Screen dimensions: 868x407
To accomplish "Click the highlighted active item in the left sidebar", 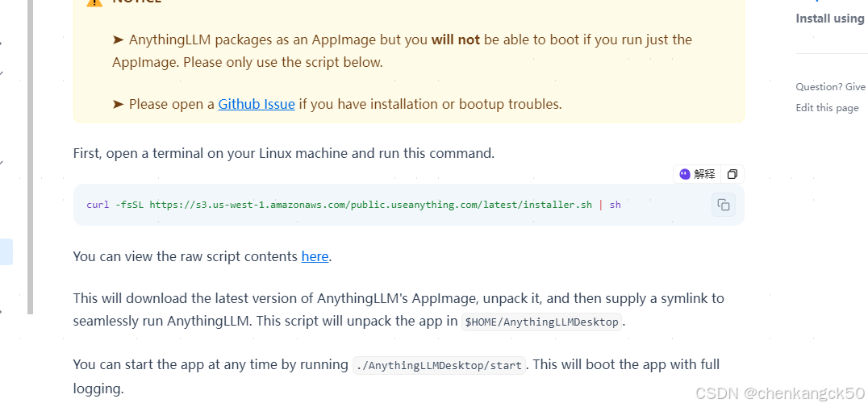I will click(6, 252).
